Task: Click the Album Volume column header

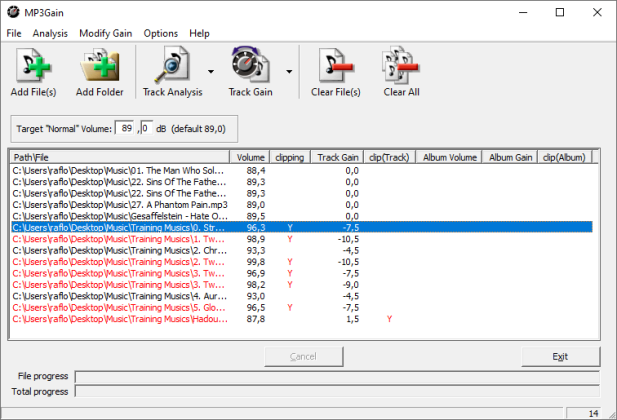Action: (x=449, y=157)
